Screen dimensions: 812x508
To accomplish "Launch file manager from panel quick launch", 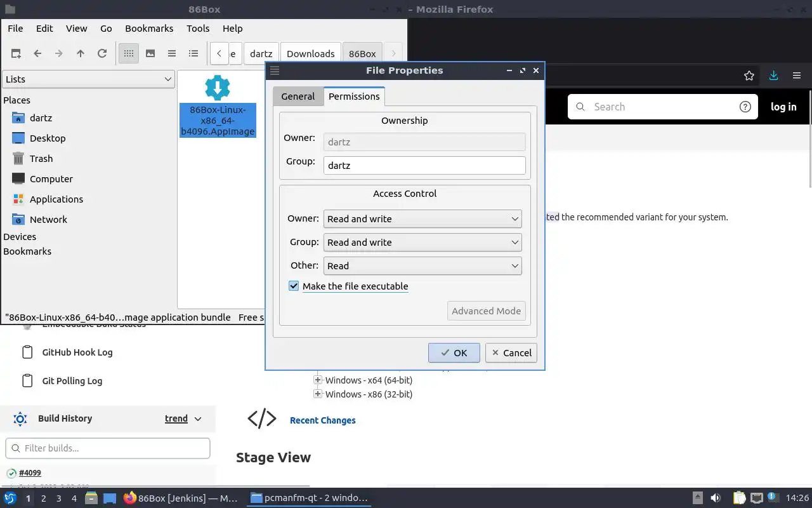I will point(91,498).
